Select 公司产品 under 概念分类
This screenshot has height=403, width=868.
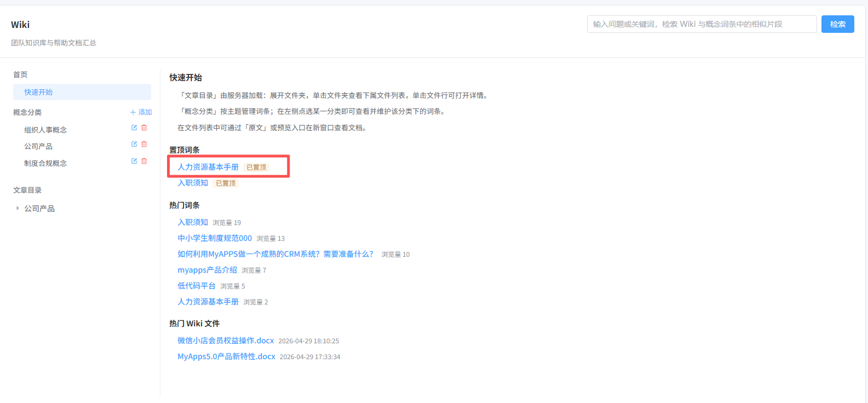(38, 146)
